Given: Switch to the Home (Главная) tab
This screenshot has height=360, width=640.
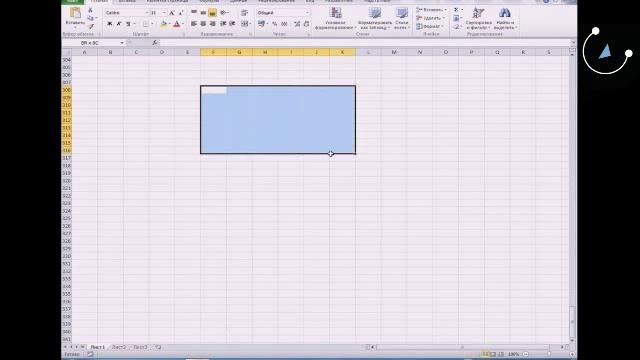Looking at the screenshot, I should 99,2.
